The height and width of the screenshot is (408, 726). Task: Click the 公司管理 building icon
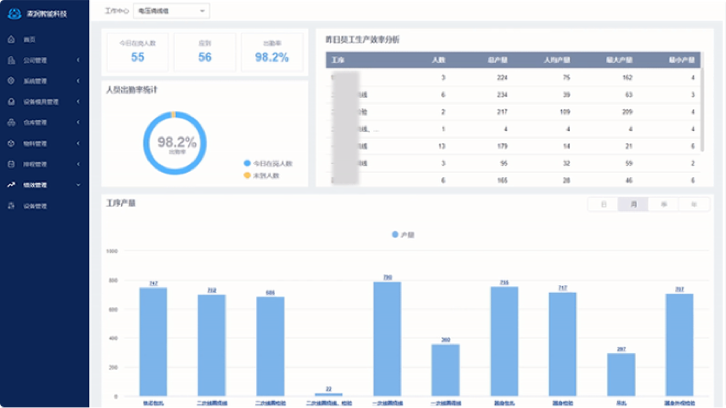coord(11,60)
